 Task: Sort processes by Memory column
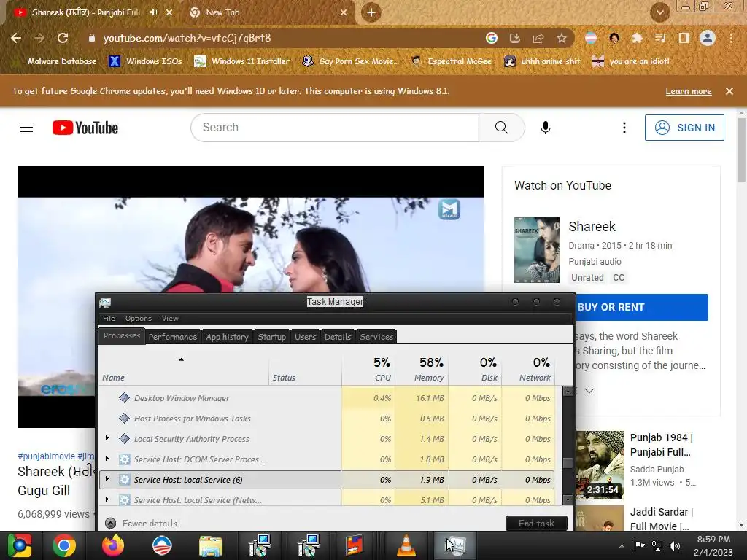click(422, 369)
